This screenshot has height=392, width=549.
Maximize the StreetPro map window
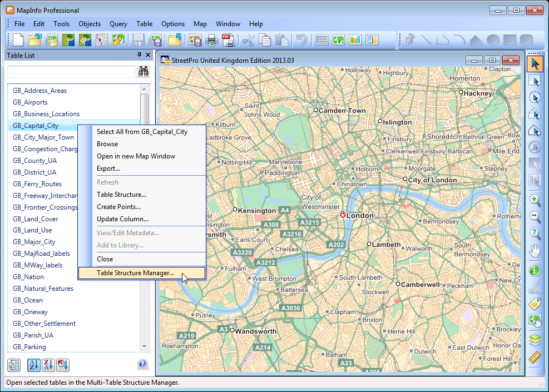pyautogui.click(x=492, y=60)
